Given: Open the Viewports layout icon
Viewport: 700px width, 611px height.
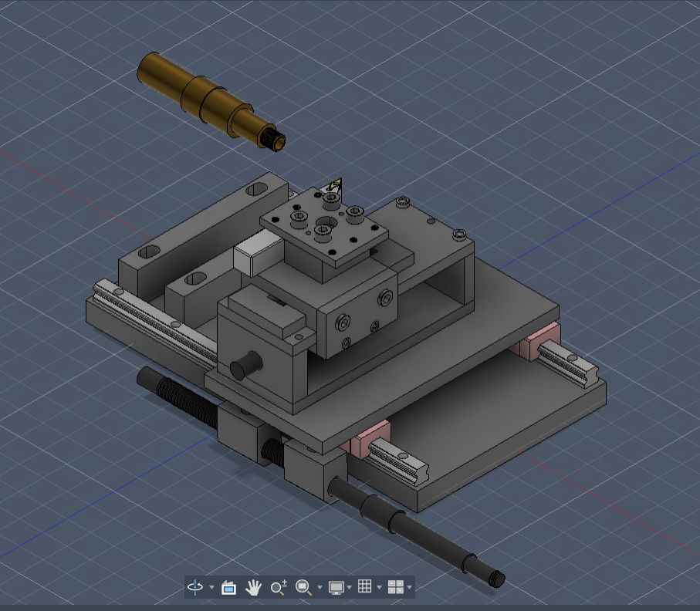Looking at the screenshot, I should (x=396, y=587).
